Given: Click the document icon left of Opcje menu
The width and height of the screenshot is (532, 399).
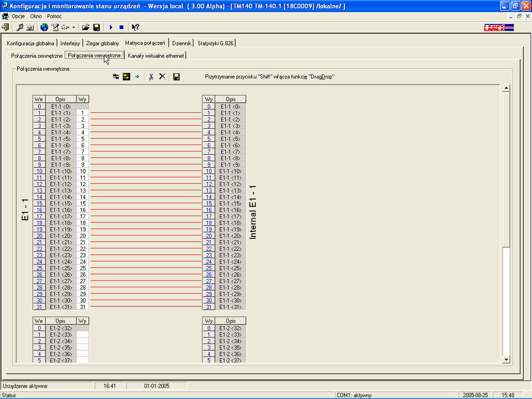Looking at the screenshot, I should click(5, 16).
